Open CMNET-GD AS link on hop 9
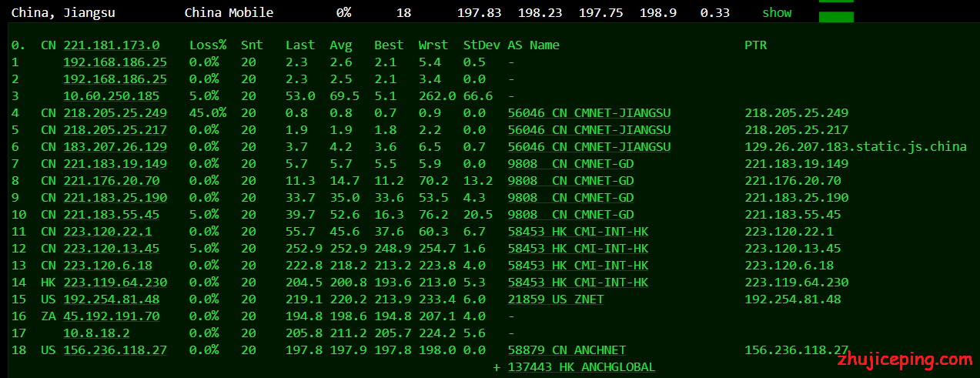Viewport: 980px width, 378px height. coord(570,198)
